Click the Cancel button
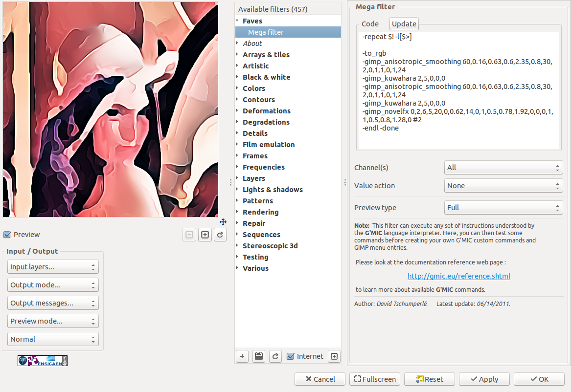571x392 pixels. coord(320,379)
